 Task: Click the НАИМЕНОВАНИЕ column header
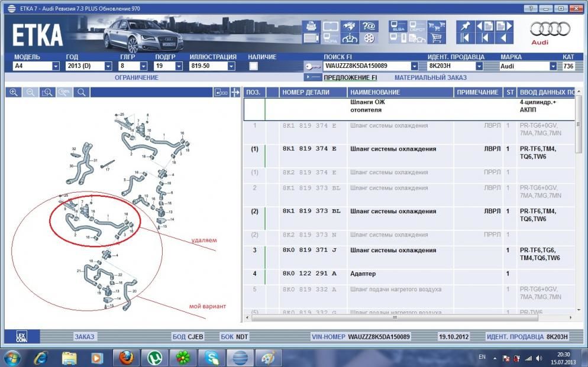[x=400, y=92]
